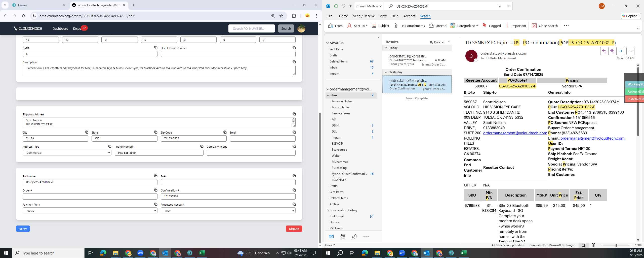Select Synnex Order Confirmati... folder
This screenshot has width=644, height=258.
click(x=351, y=174)
